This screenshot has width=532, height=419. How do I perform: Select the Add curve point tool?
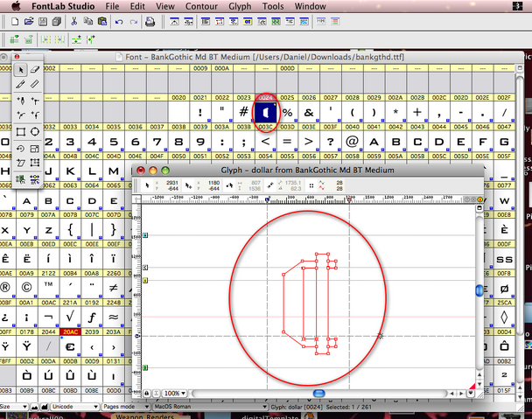click(21, 115)
